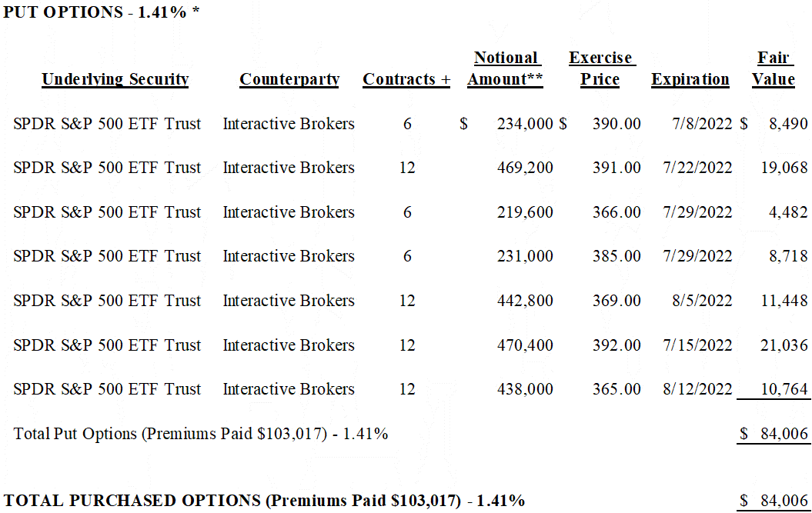Viewport: 812px width, 513px height.
Task: Click the PUT OPTIONS - 1.41% heading
Action: pos(102,13)
